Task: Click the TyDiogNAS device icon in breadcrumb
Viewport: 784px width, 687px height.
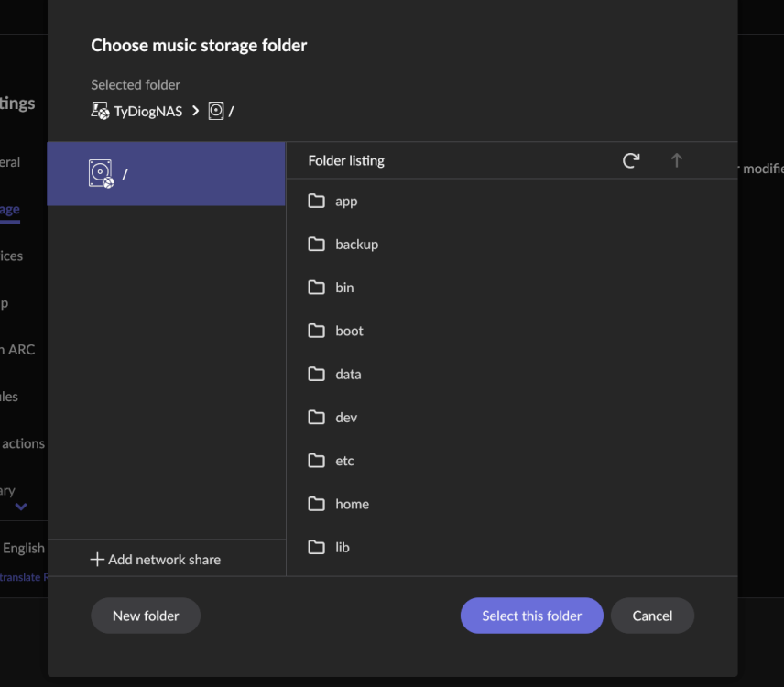Action: 100,111
